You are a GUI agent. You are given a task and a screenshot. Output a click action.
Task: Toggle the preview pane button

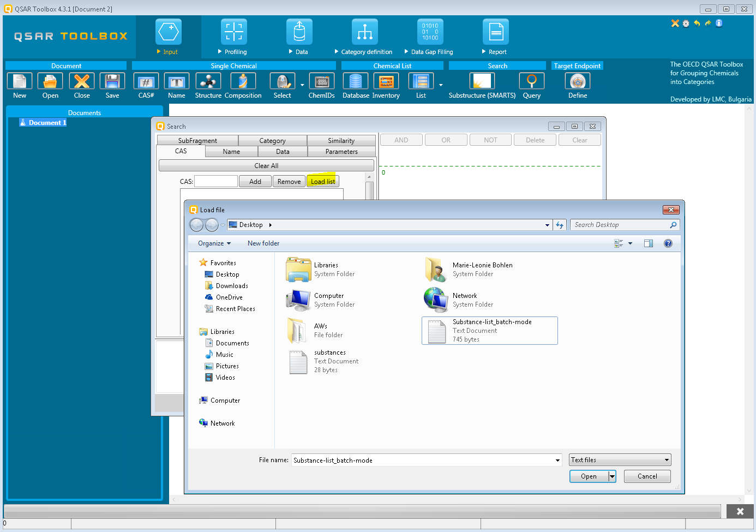click(649, 243)
